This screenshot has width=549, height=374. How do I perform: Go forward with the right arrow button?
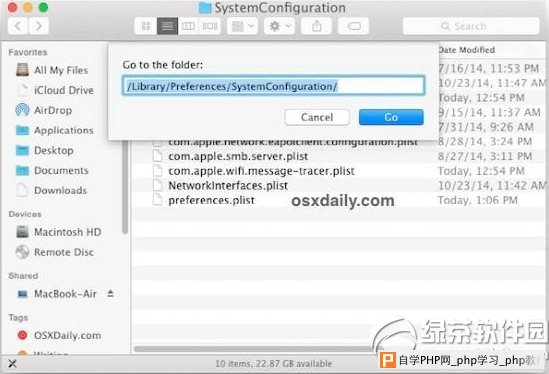[39, 26]
